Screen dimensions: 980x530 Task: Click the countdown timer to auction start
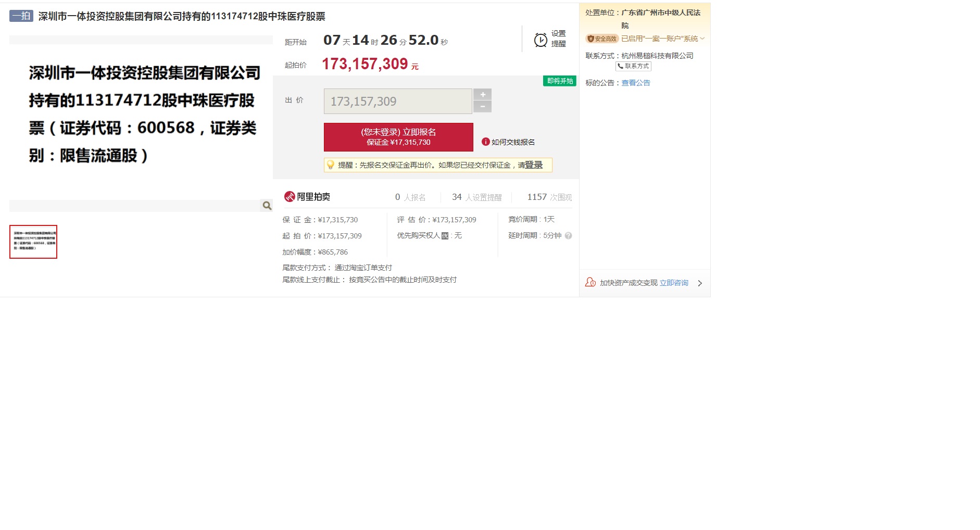click(x=385, y=40)
